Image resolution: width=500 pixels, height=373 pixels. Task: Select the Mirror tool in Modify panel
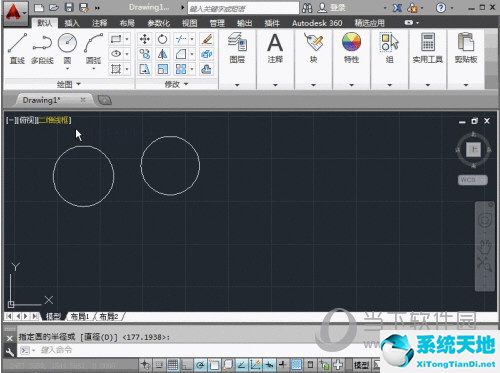click(163, 54)
